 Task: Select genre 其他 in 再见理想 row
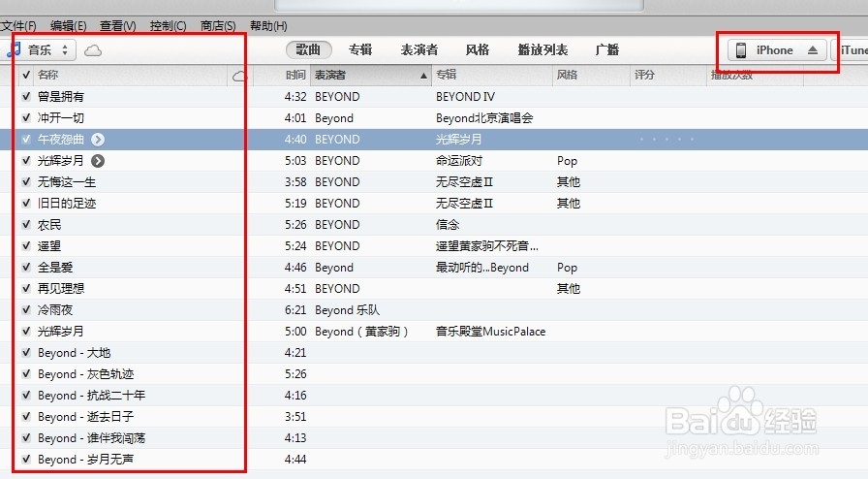point(569,288)
